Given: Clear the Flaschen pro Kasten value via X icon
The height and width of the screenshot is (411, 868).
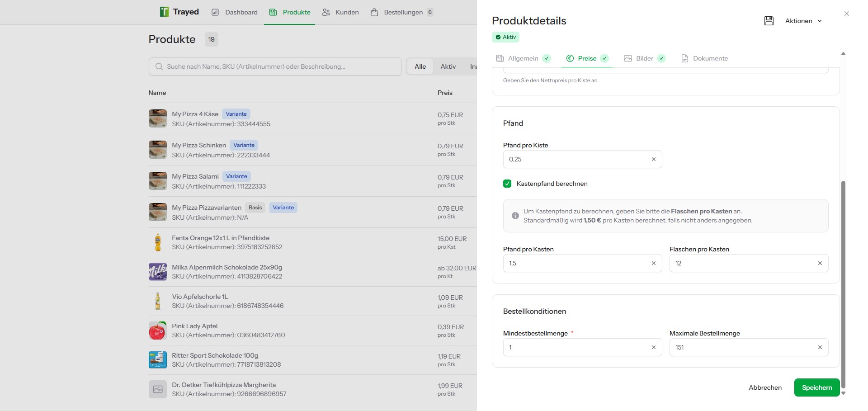Looking at the screenshot, I should [x=820, y=263].
